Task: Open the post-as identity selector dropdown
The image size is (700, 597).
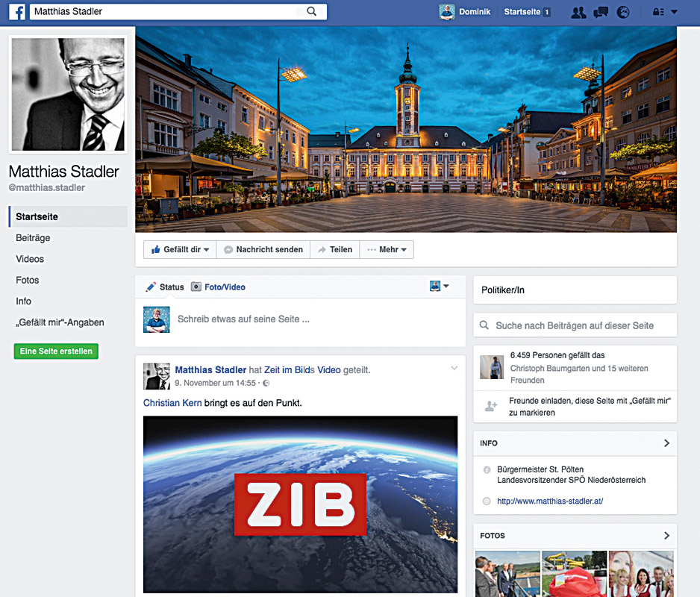Action: coord(440,287)
